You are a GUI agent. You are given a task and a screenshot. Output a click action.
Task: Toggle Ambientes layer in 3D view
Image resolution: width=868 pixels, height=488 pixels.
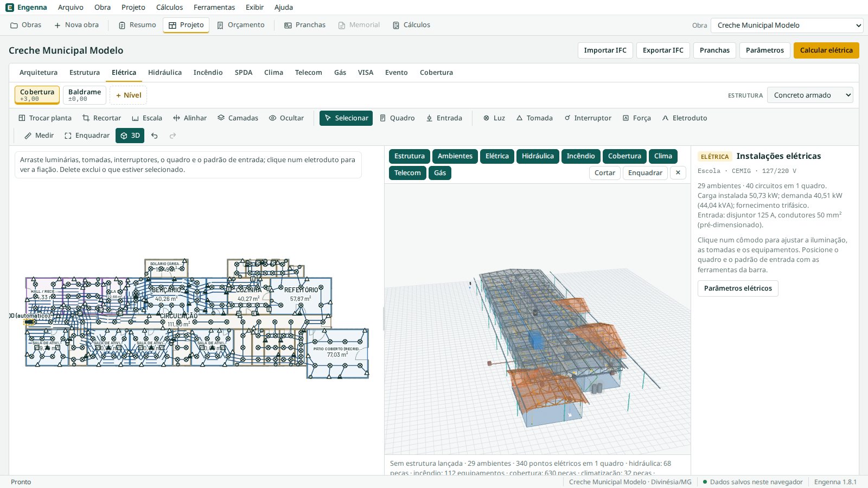pos(455,156)
